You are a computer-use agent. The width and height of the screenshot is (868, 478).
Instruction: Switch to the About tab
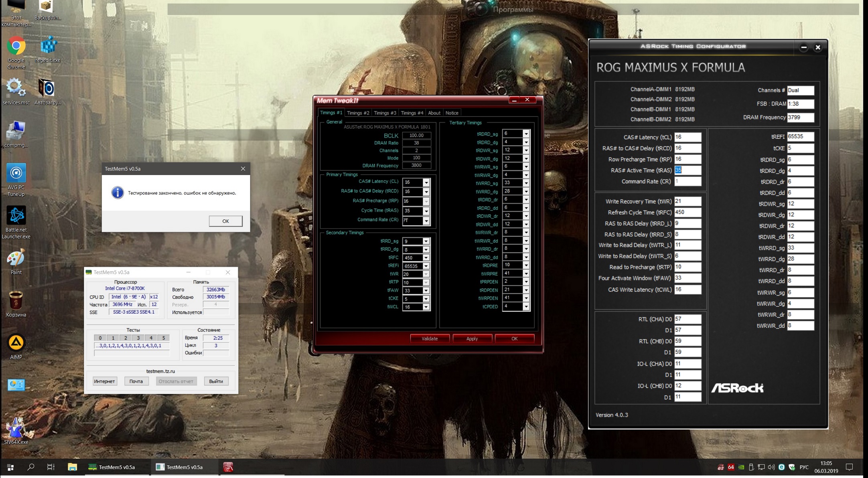(x=434, y=113)
